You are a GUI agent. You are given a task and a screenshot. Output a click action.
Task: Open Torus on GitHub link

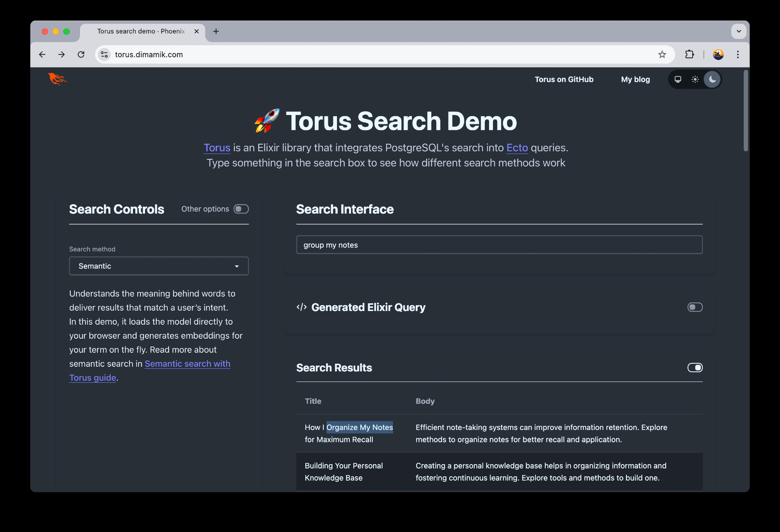[x=564, y=80]
